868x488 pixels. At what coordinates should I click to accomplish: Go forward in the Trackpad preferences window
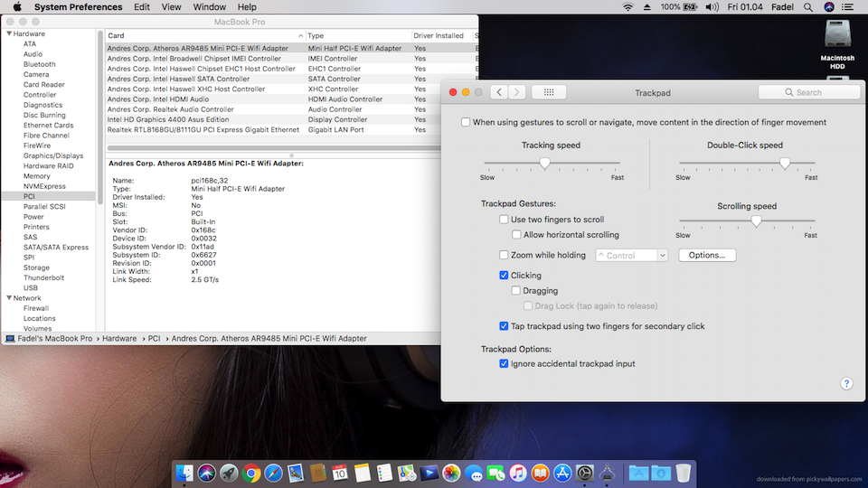pyautogui.click(x=517, y=92)
